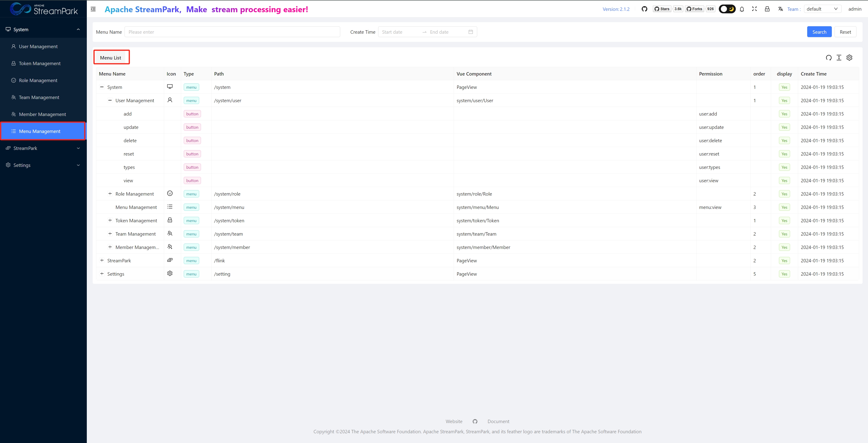Viewport: 868px width, 443px height.
Task: Click the Reset button
Action: coord(845,32)
